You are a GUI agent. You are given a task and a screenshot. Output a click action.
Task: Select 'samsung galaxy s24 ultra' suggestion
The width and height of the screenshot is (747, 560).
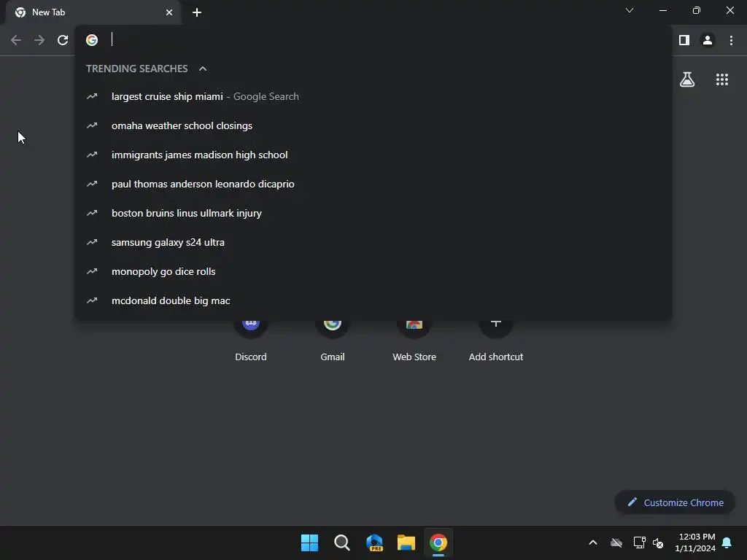coord(373,242)
